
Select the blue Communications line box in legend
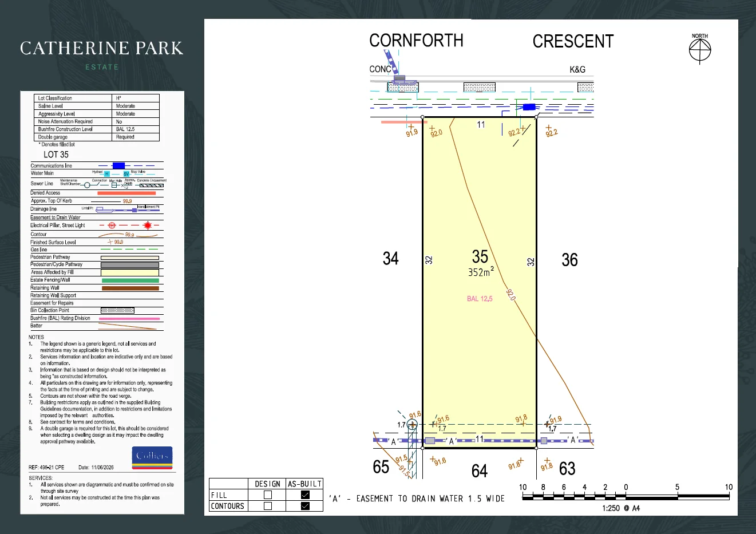pos(118,165)
